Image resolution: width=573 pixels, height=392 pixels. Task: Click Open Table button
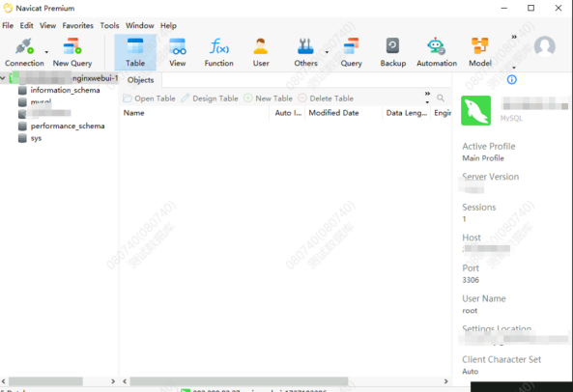(x=149, y=98)
